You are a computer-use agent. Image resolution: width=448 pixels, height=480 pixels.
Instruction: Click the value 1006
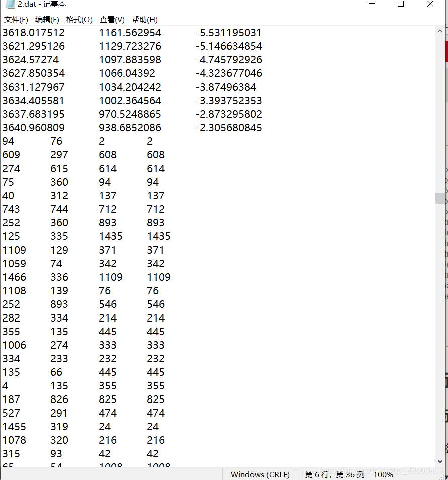pyautogui.click(x=15, y=345)
